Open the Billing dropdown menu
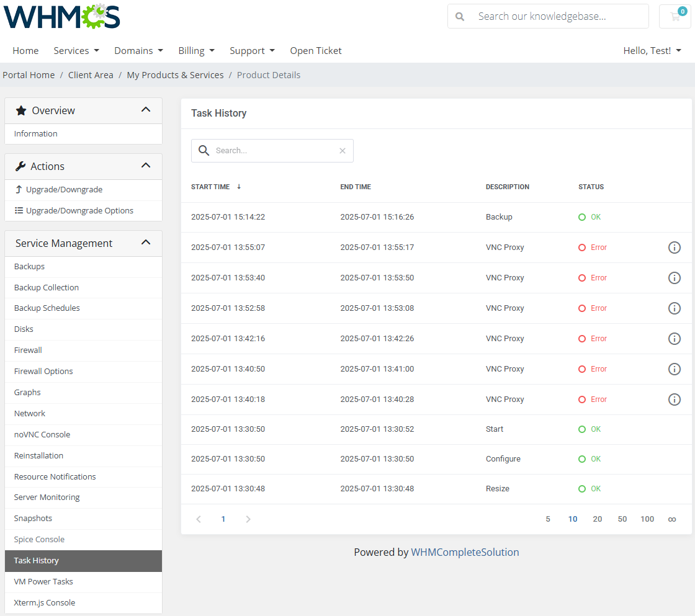The height and width of the screenshot is (616, 695). pos(196,50)
